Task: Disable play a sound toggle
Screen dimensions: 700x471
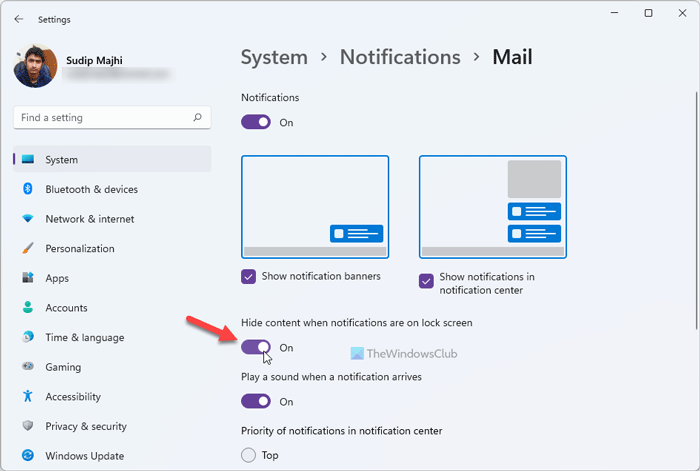Action: (256, 401)
